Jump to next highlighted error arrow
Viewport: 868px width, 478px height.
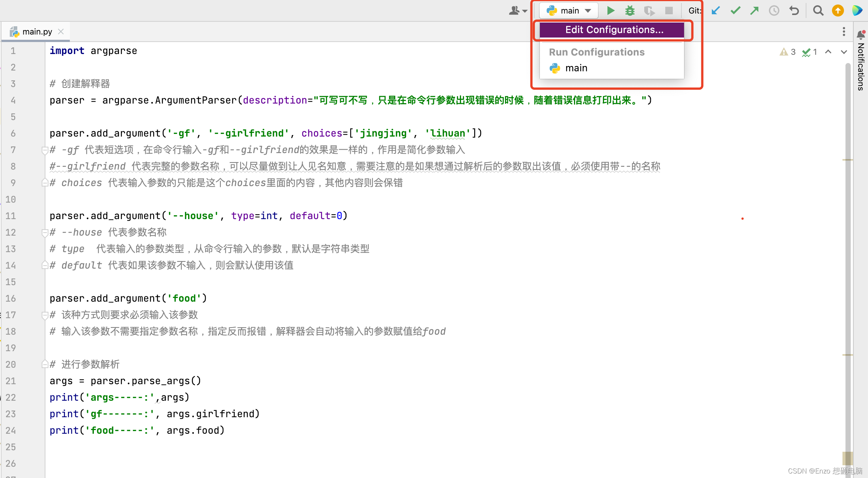(844, 52)
